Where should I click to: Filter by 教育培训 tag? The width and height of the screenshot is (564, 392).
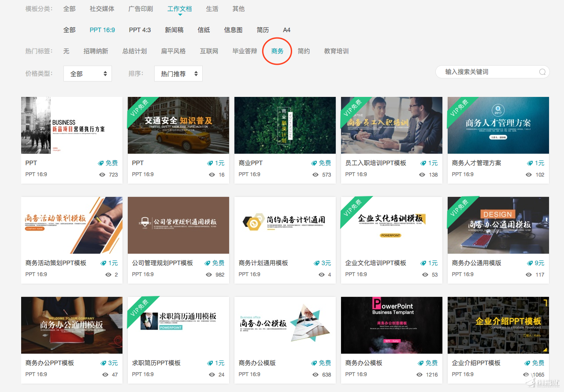[336, 51]
